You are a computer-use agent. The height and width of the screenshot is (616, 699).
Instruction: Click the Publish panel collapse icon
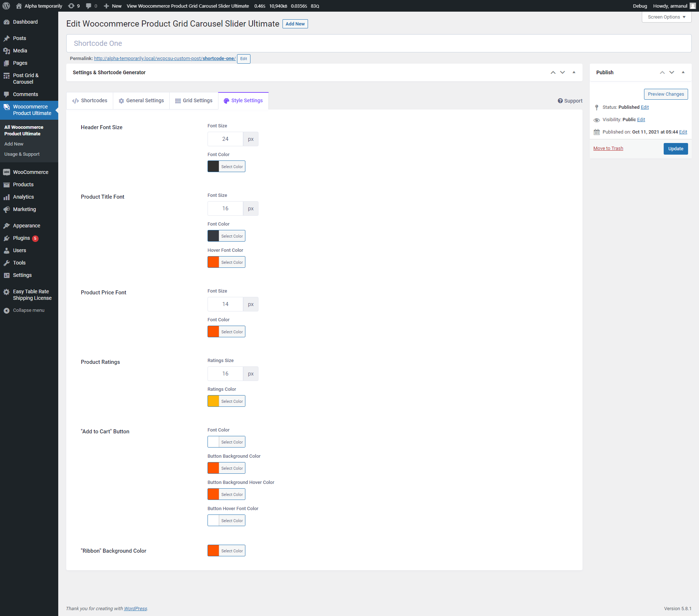point(684,72)
